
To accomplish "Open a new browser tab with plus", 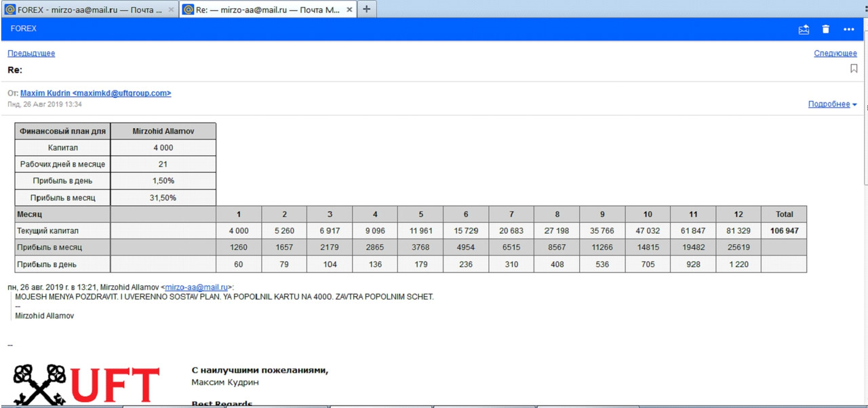I will click(x=366, y=9).
